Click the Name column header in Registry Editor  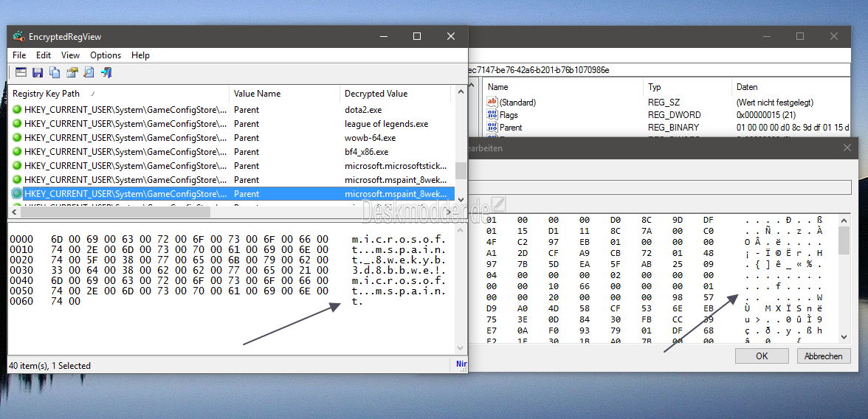(x=563, y=87)
